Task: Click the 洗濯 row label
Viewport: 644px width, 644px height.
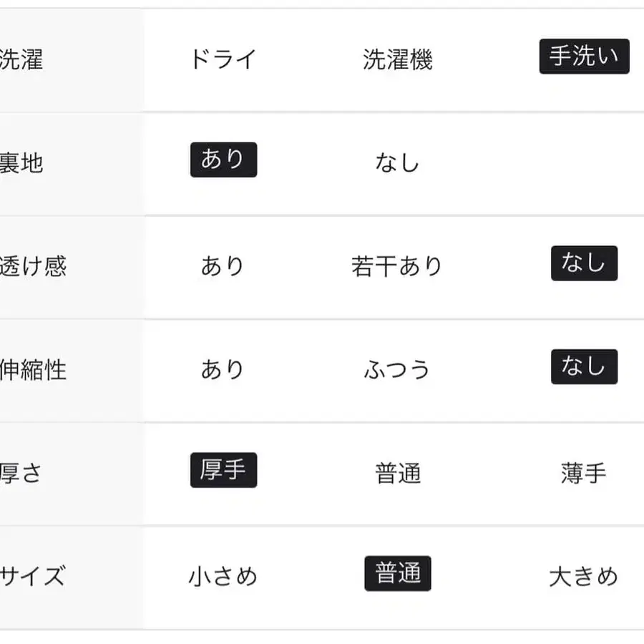Action: coord(21,59)
